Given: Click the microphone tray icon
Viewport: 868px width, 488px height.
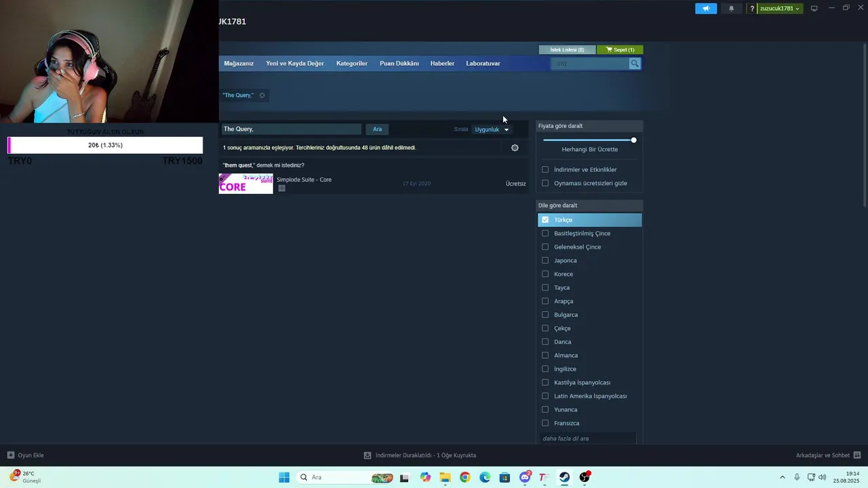Looking at the screenshot, I should click(x=797, y=477).
